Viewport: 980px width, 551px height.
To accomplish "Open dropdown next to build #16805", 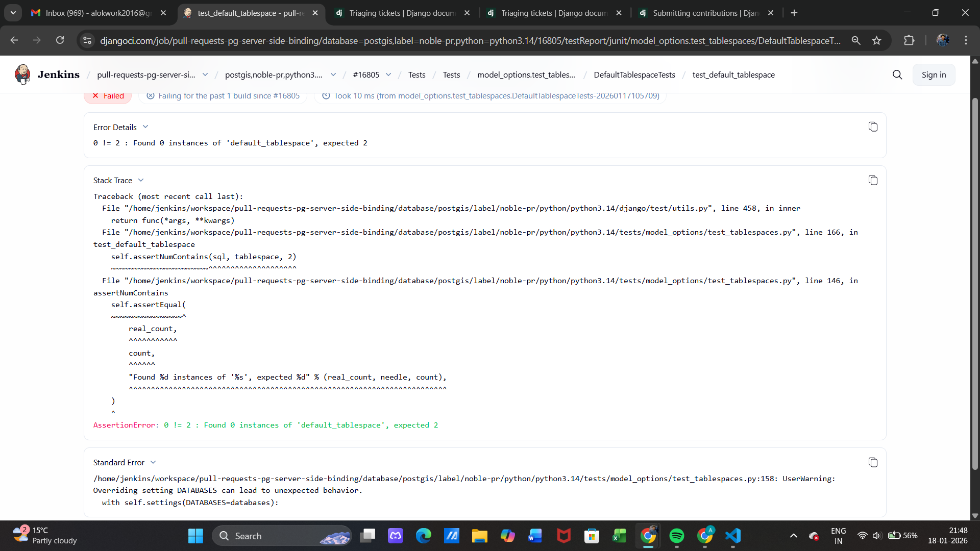I will (x=388, y=75).
